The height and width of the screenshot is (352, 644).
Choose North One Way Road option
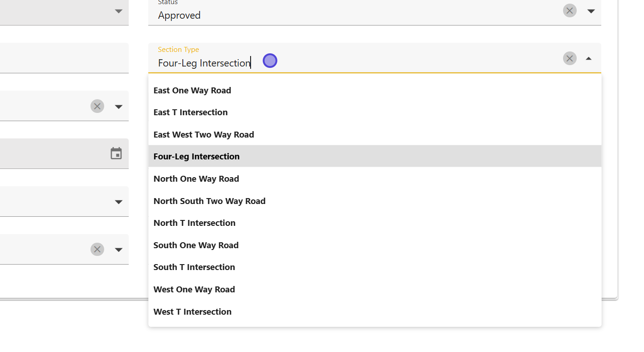pos(196,179)
